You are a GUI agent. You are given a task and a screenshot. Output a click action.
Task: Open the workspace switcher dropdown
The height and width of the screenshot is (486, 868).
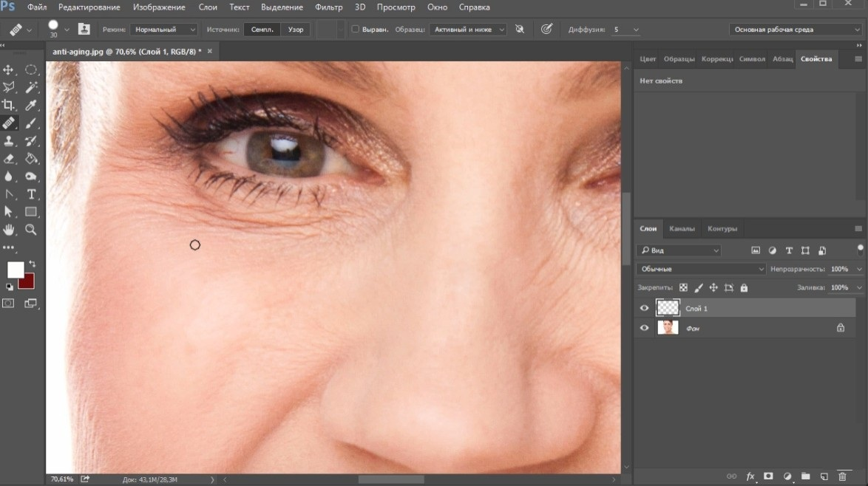pos(795,30)
